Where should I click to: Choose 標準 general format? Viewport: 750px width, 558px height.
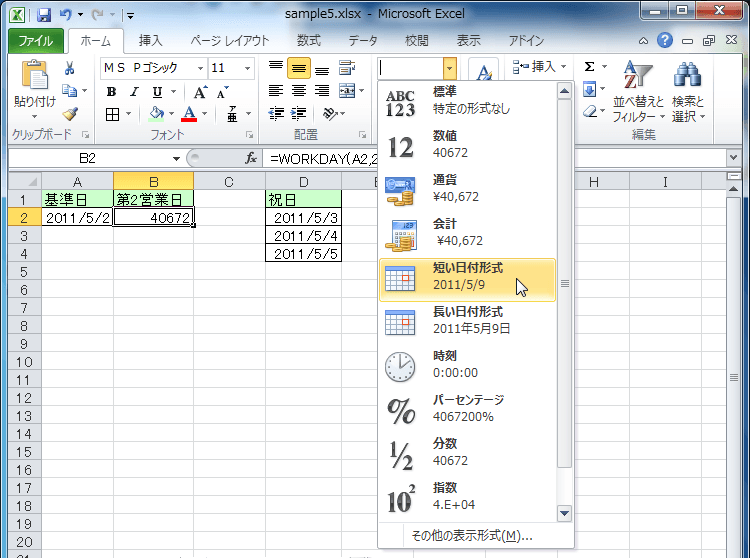pos(467,101)
